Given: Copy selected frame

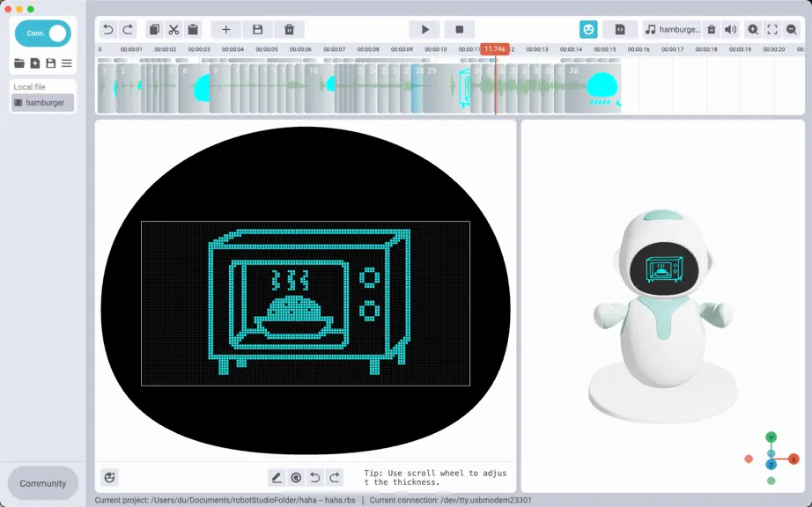Looking at the screenshot, I should point(154,30).
